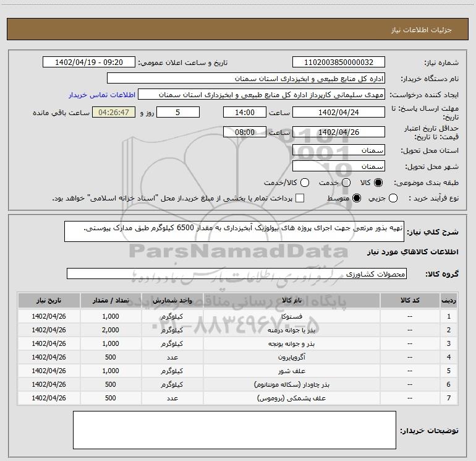This screenshot has height=461, width=476.
Task: Click the جزئیات اطلاعات نیاز page title
Action: pos(422,30)
